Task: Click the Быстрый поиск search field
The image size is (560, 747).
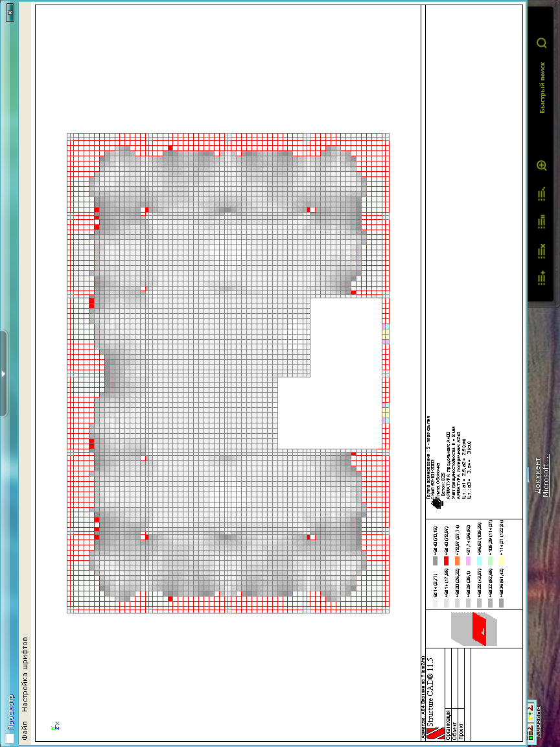Action: [x=542, y=87]
